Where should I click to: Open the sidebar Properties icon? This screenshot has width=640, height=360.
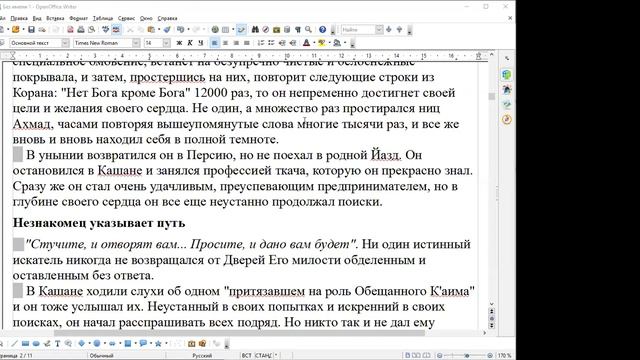tap(507, 75)
